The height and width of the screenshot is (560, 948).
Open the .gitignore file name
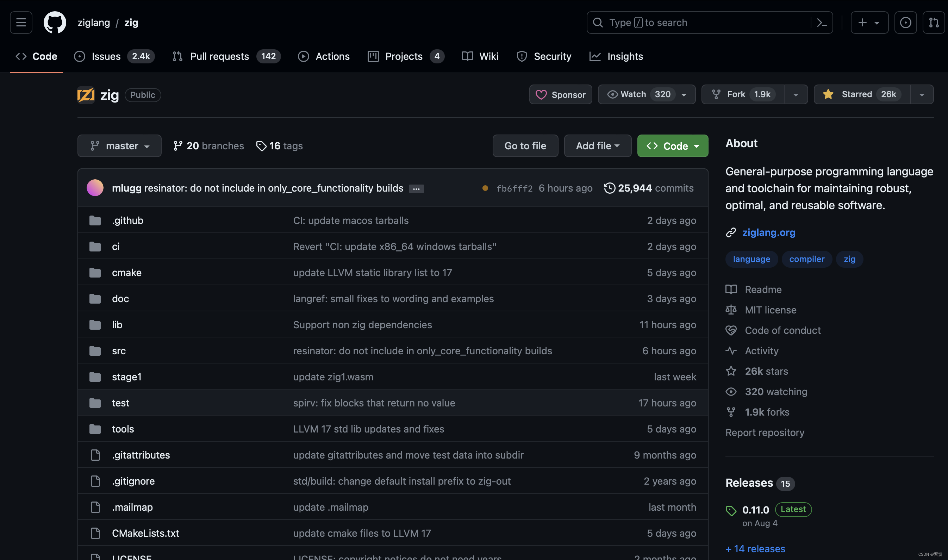click(x=133, y=481)
